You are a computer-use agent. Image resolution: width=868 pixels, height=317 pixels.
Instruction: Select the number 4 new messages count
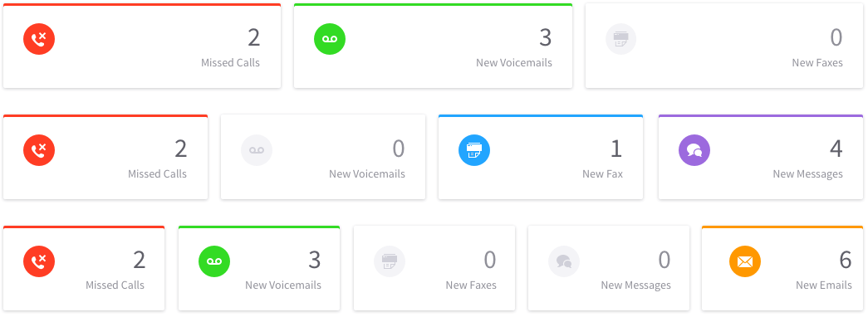pyautogui.click(x=836, y=149)
